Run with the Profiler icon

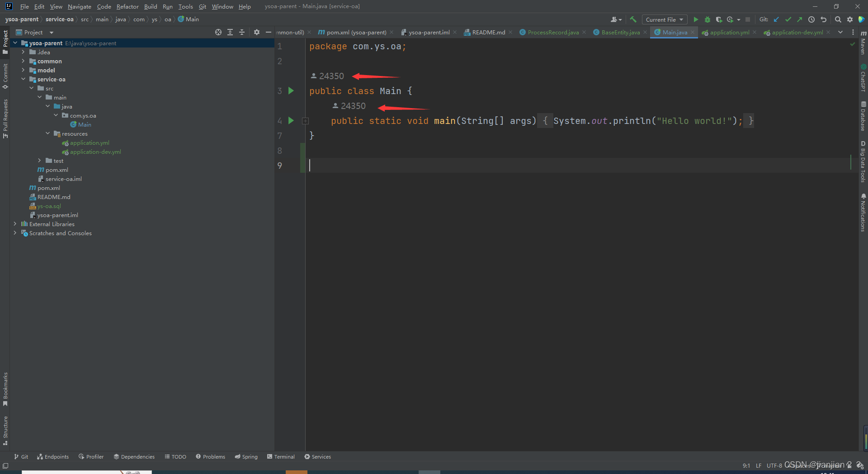point(730,19)
